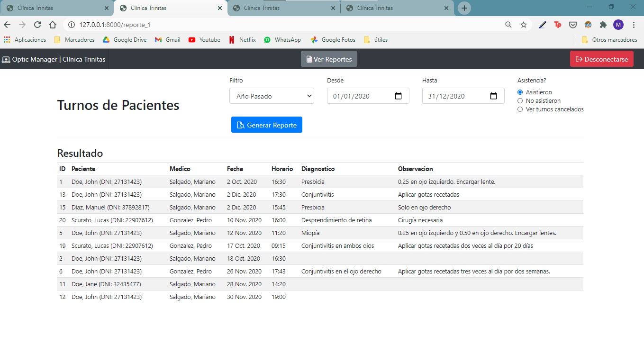Click the site information icon in address bar
Image resolution: width=644 pixels, height=345 pixels.
(x=72, y=25)
